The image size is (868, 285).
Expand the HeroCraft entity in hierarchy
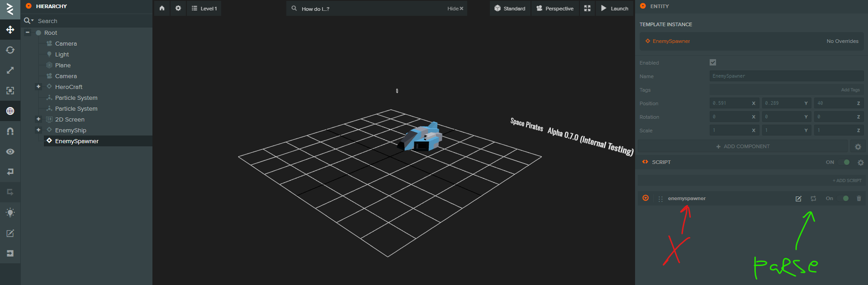pyautogui.click(x=38, y=87)
